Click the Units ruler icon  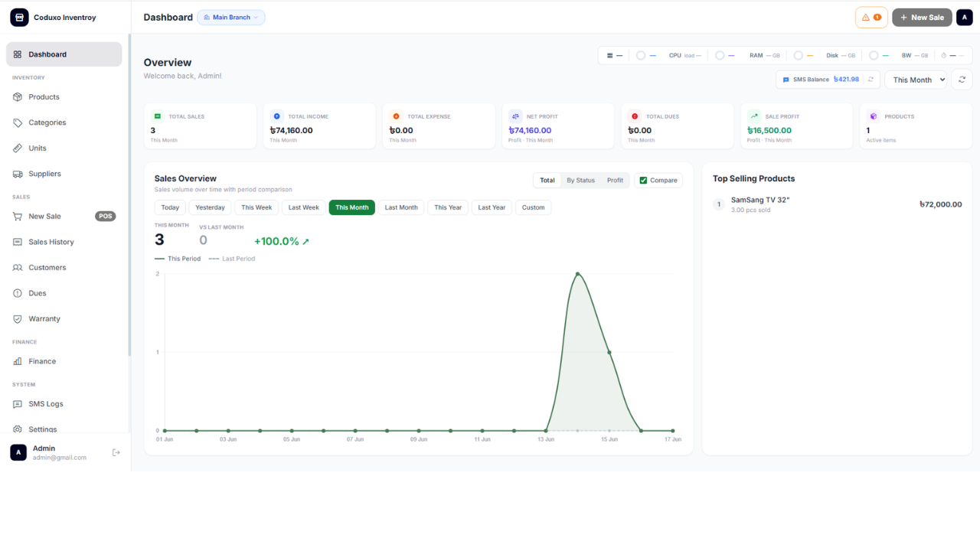tap(18, 148)
